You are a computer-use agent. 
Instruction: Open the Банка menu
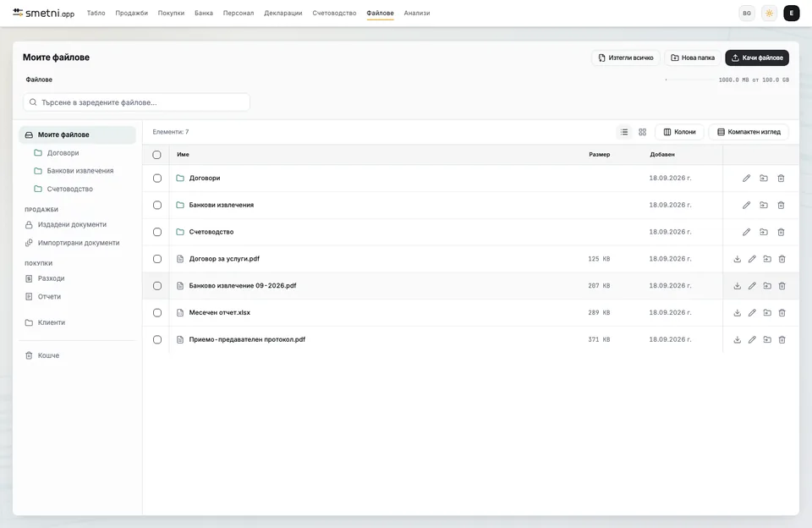(x=204, y=13)
